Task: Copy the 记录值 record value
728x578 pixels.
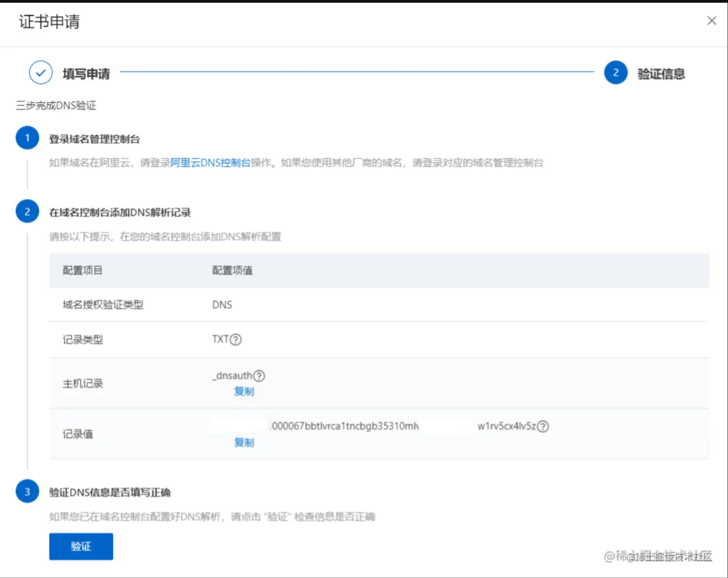Action: pos(244,443)
